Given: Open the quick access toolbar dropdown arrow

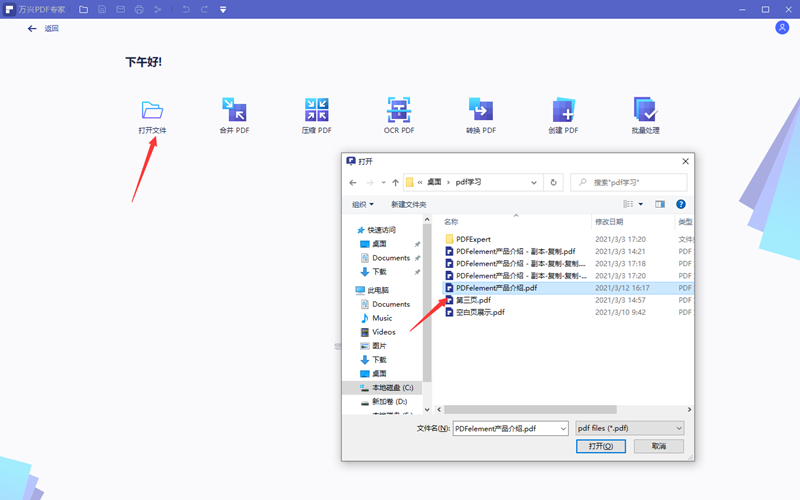Looking at the screenshot, I should [222, 9].
